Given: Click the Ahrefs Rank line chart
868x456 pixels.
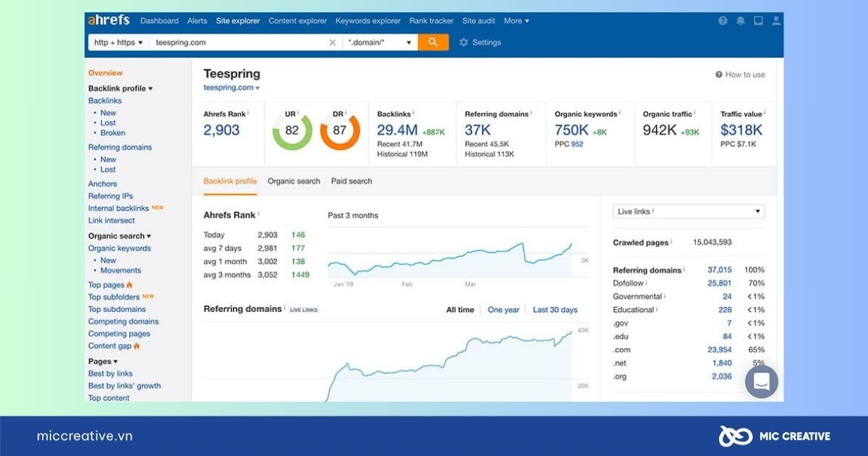Looking at the screenshot, I should pos(449,259).
